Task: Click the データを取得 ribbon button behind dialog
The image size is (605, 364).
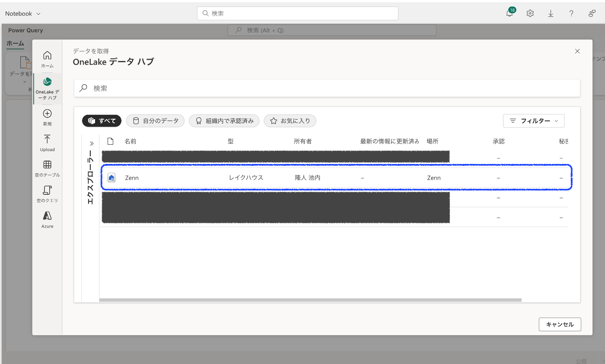Action: click(x=21, y=69)
